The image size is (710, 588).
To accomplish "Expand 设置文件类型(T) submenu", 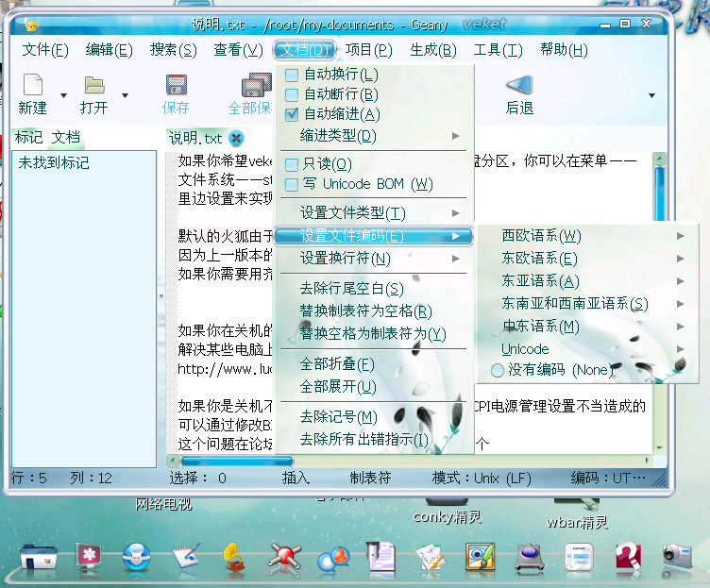I will (x=375, y=213).
